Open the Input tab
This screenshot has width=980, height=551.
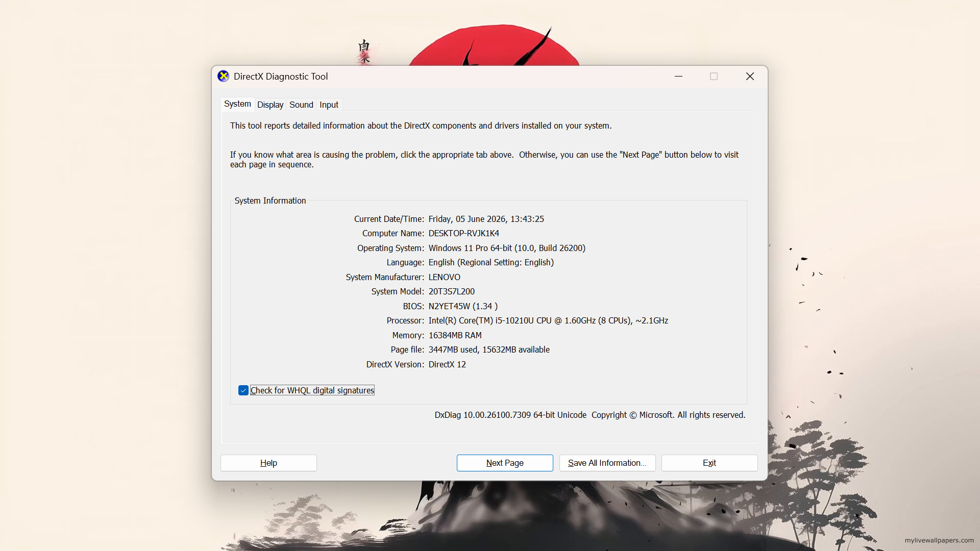click(x=329, y=105)
